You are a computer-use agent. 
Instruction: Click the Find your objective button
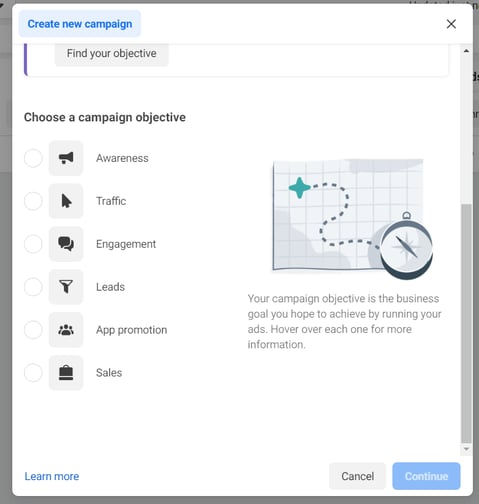coord(112,54)
